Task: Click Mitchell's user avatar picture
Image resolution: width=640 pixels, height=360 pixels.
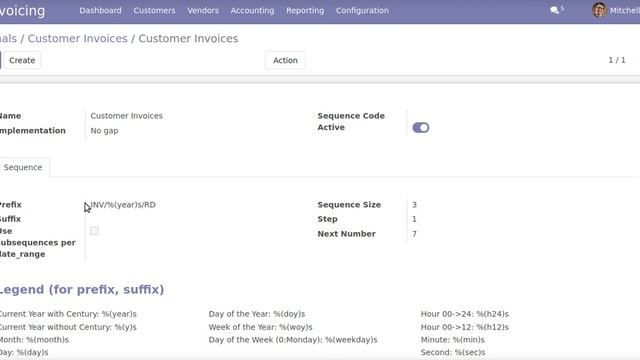Action: tap(599, 10)
